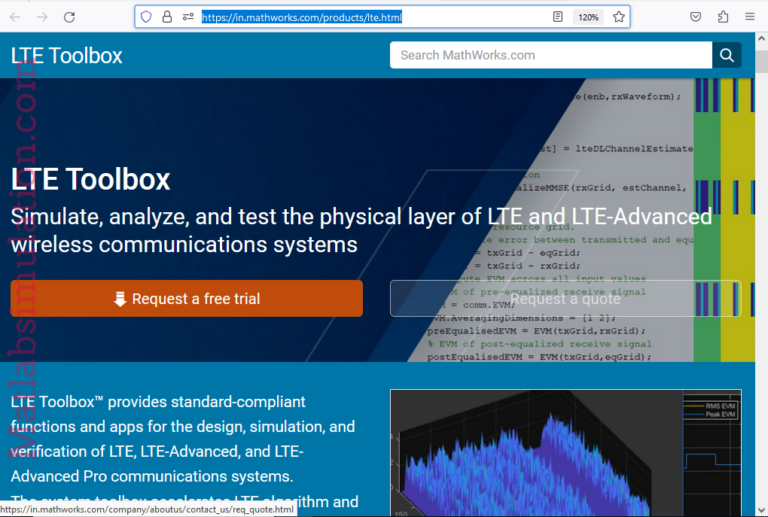The height and width of the screenshot is (517, 768).
Task: Open the EVM 3D plot thumbnail
Action: click(x=566, y=453)
